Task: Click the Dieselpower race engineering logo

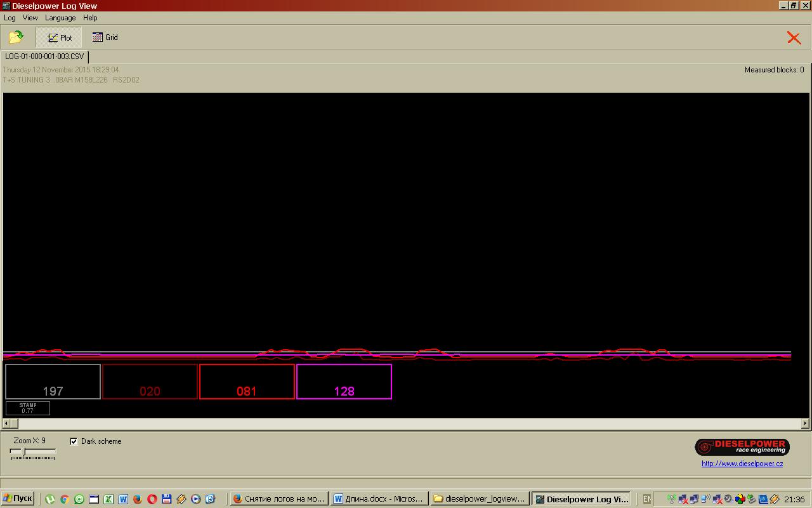Action: click(x=742, y=447)
